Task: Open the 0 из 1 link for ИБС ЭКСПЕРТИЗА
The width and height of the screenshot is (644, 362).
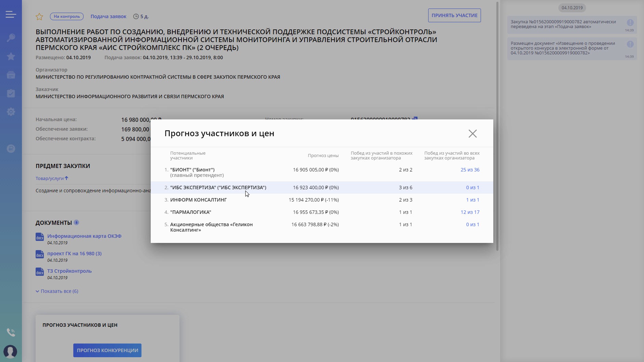Action: point(473,188)
